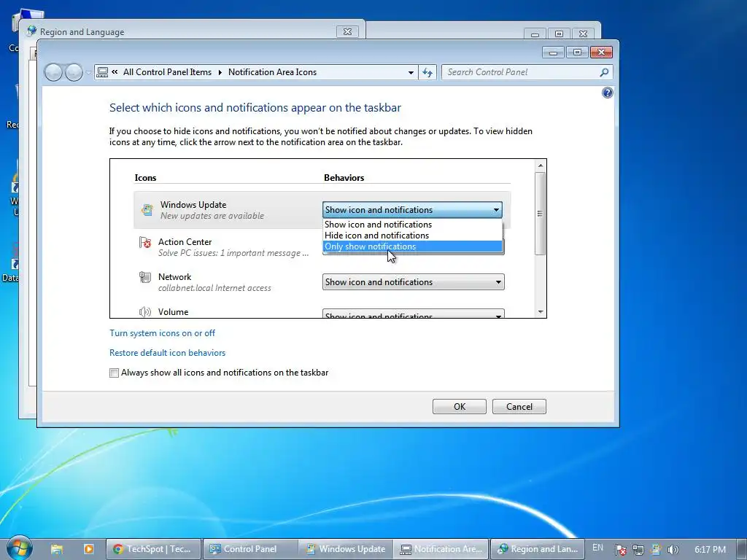Viewport: 747px width, 560px height.
Task: Switch to Notification Area taskbar button
Action: 441,549
